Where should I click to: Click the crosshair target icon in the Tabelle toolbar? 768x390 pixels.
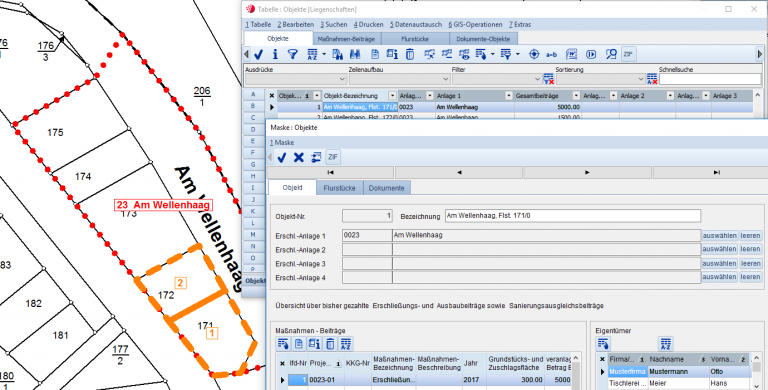534,54
